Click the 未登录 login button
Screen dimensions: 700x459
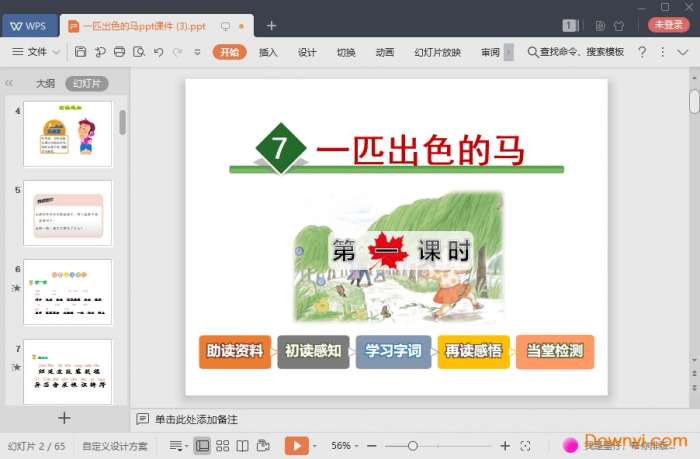(x=668, y=25)
